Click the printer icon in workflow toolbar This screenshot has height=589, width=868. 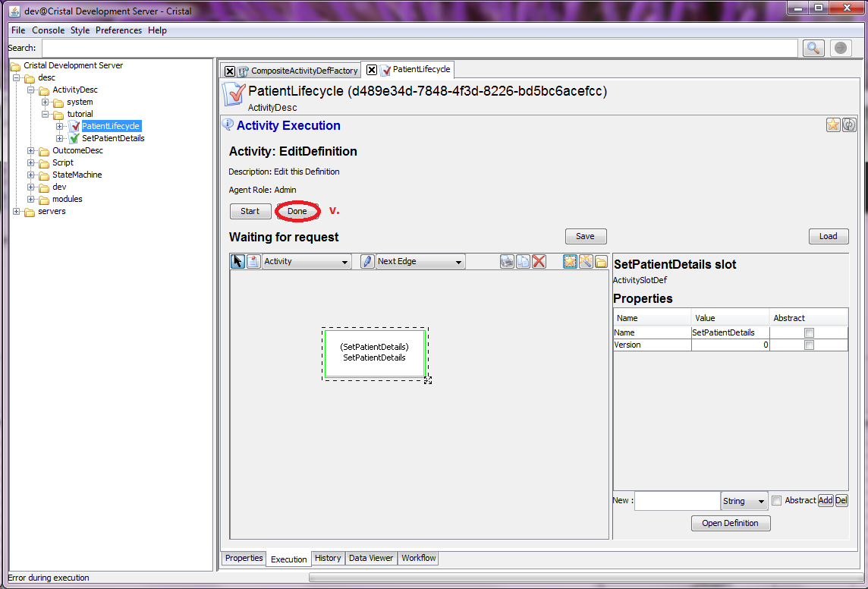pos(508,261)
